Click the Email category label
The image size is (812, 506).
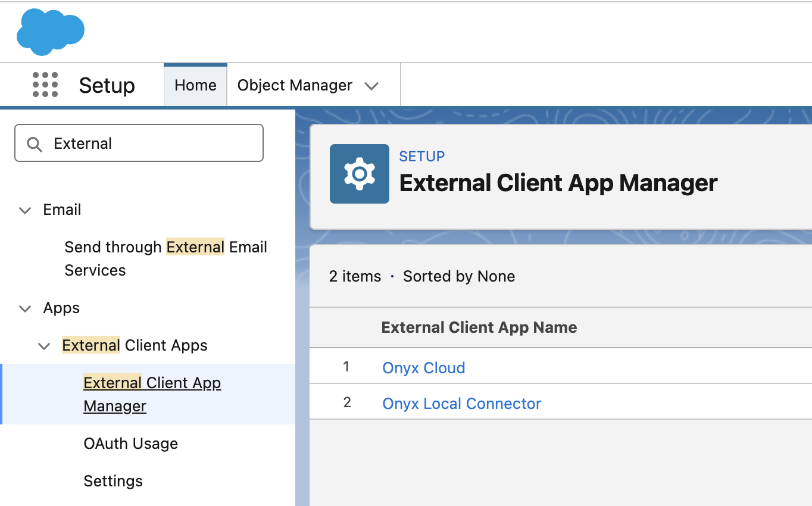coord(62,210)
